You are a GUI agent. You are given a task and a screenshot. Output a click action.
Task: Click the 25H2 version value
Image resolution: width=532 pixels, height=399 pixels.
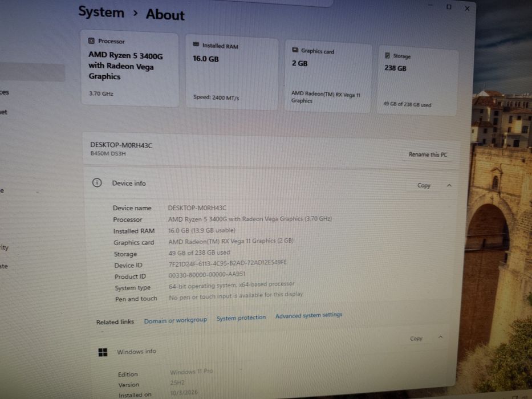[x=177, y=382]
